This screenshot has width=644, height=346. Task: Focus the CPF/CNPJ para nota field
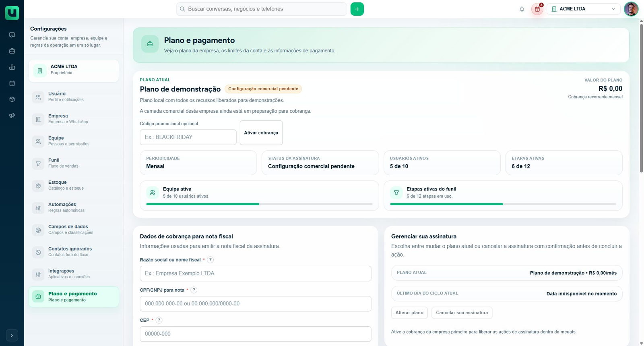click(255, 304)
